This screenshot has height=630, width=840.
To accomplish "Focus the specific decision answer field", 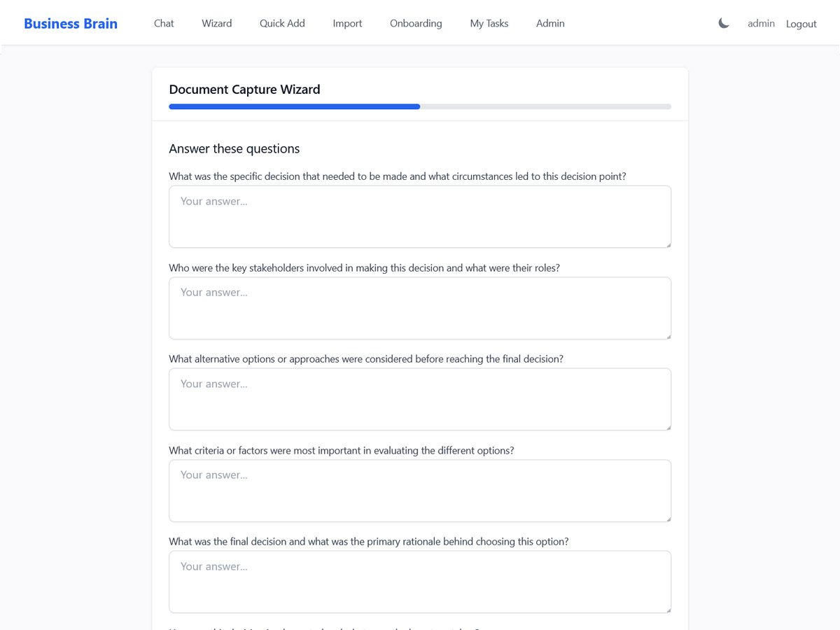I will pos(420,216).
